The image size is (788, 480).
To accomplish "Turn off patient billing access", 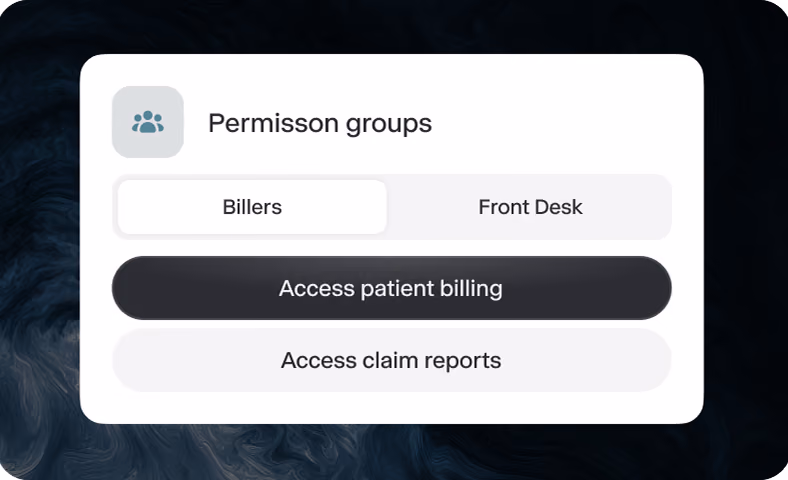I will pyautogui.click(x=391, y=288).
